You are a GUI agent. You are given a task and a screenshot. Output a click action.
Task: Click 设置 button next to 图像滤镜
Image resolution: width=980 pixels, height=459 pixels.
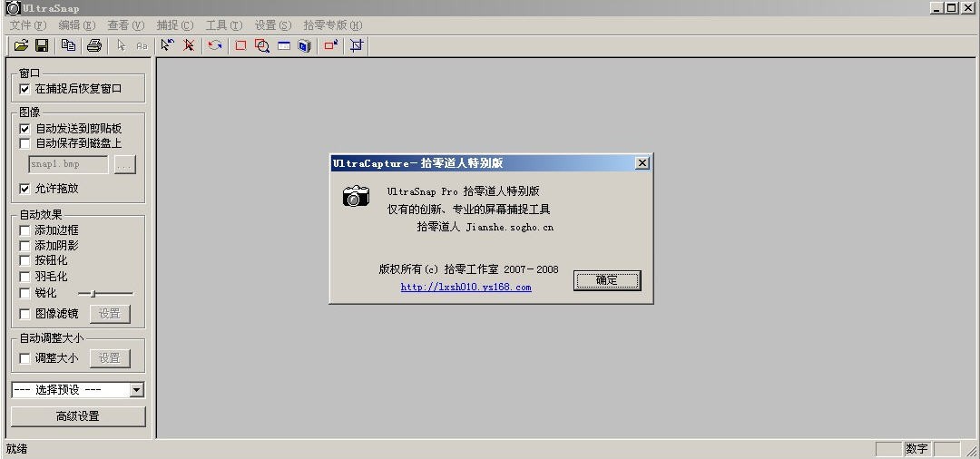[110, 314]
